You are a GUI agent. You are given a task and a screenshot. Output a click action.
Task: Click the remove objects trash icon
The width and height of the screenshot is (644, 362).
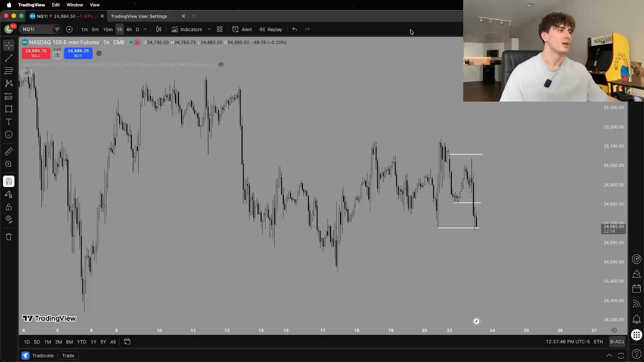tap(9, 237)
